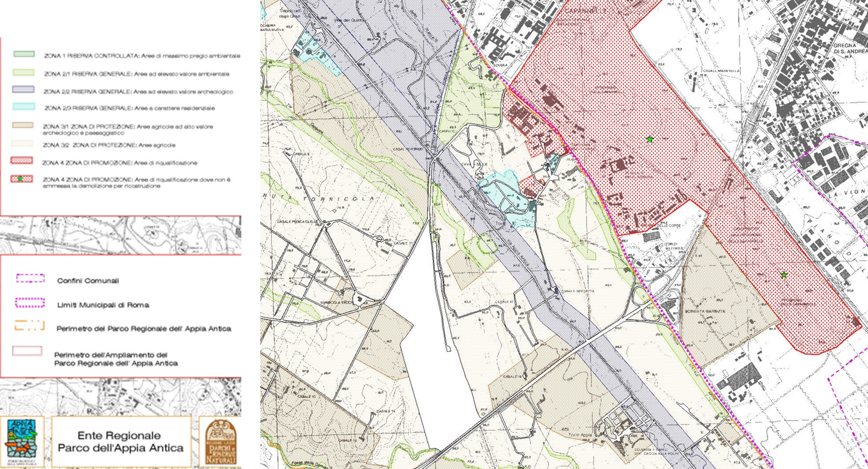This screenshot has height=469, width=868.
Task: Click the Ente Regionale Parco dell'Appia Antica title
Action: pyautogui.click(x=121, y=441)
